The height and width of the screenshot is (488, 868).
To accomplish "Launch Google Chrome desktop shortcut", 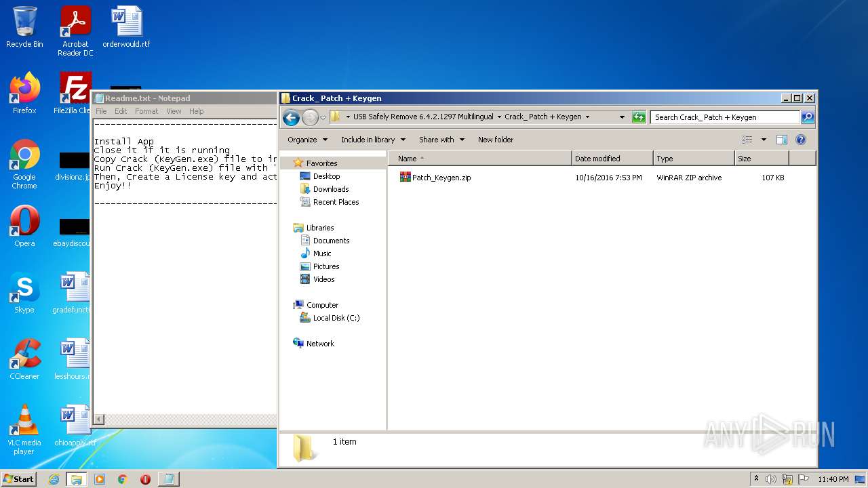I will coord(24,164).
